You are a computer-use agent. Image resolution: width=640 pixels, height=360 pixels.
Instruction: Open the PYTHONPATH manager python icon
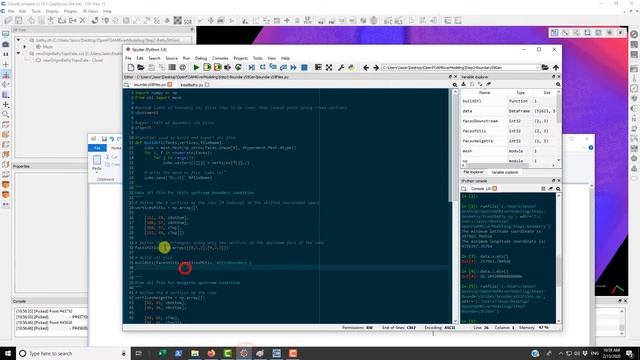(x=351, y=67)
